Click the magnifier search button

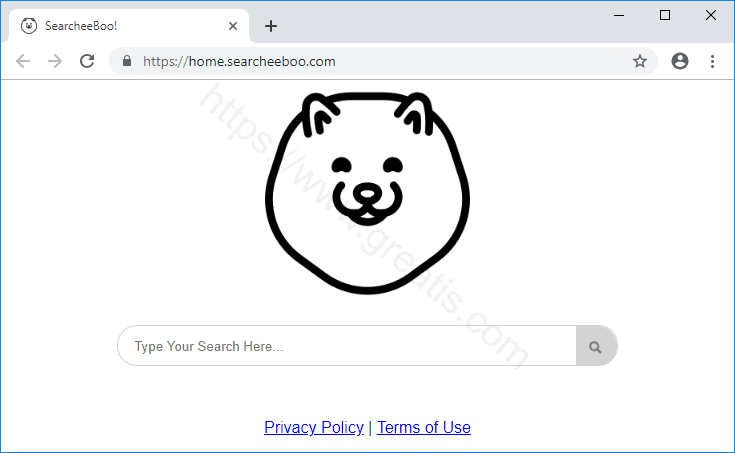click(596, 346)
